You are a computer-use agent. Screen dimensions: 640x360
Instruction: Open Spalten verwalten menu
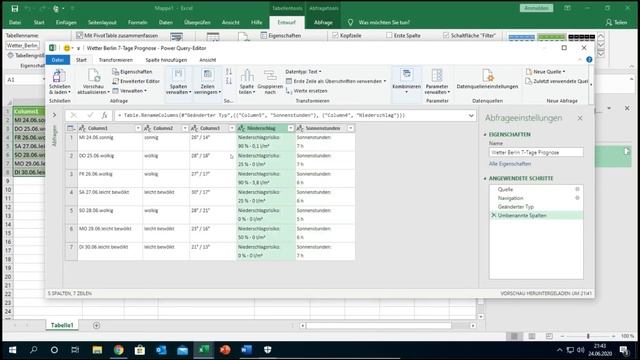[x=178, y=82]
